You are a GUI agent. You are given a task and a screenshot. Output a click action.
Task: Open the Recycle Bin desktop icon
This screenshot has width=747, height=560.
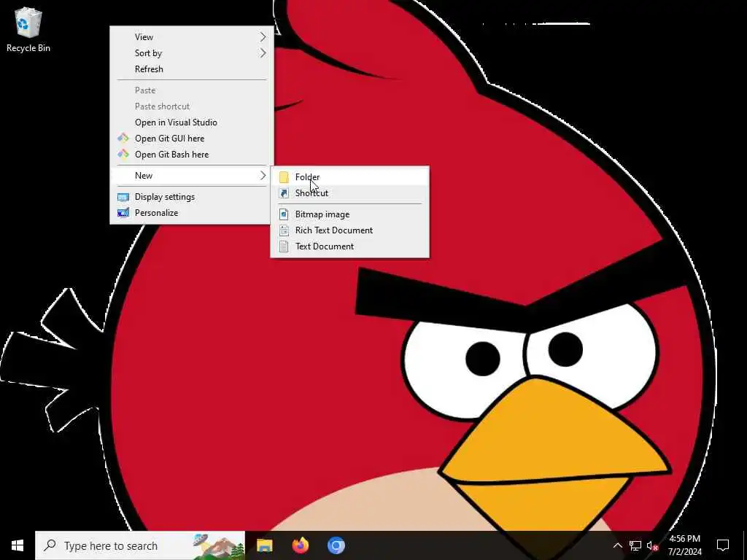pyautogui.click(x=28, y=29)
